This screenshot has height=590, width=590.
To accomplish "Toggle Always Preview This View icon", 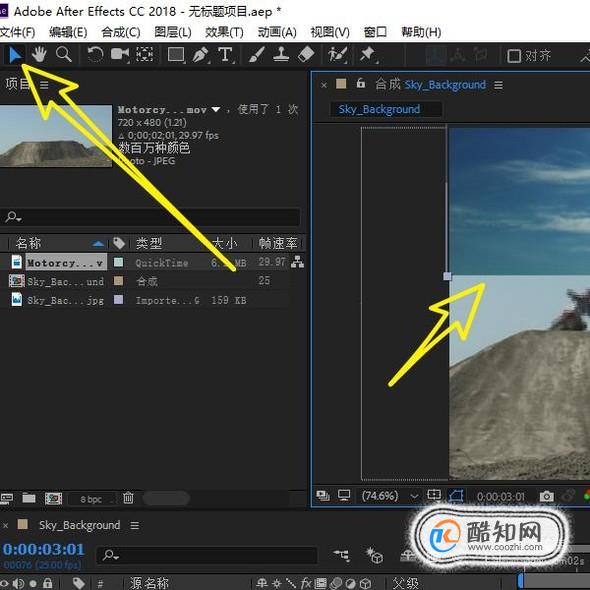I will click(323, 496).
